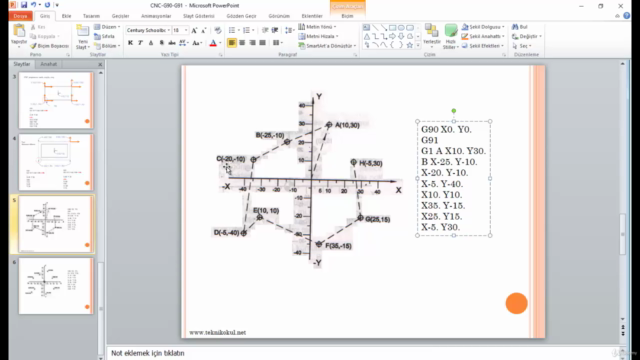The image size is (640, 360).
Task: Open the Bölüm (Section) dropdown
Action: point(107,46)
